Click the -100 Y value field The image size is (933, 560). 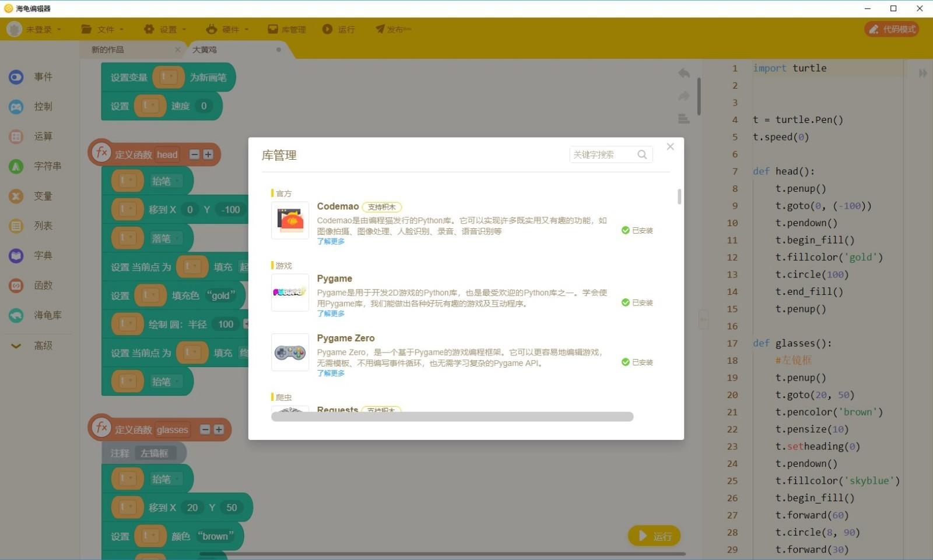(x=231, y=210)
